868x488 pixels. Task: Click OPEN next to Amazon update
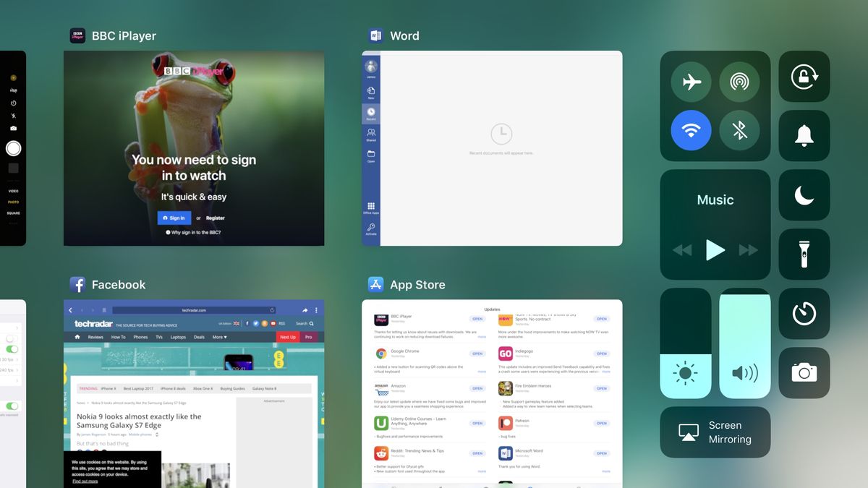tap(477, 388)
